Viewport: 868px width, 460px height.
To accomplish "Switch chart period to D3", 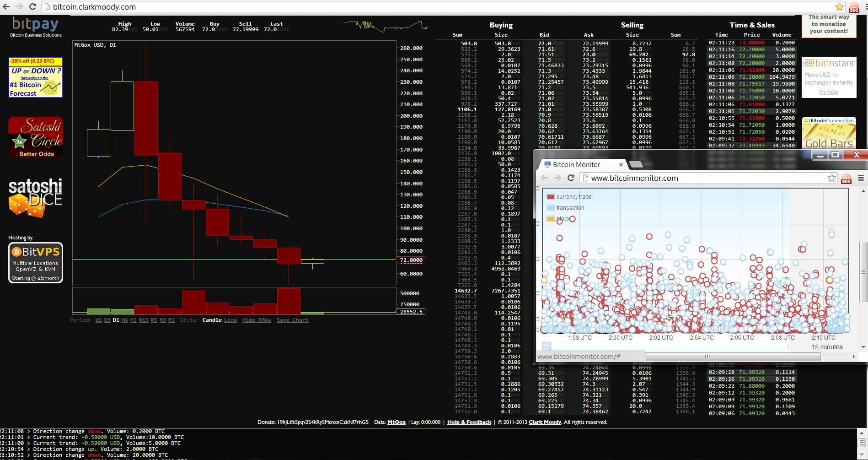I will pos(107,320).
